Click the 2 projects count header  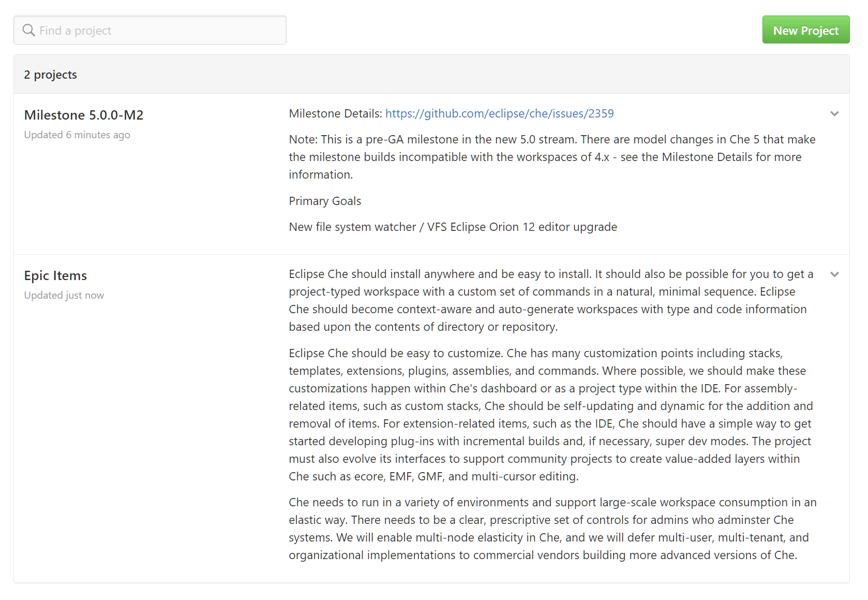(x=50, y=75)
